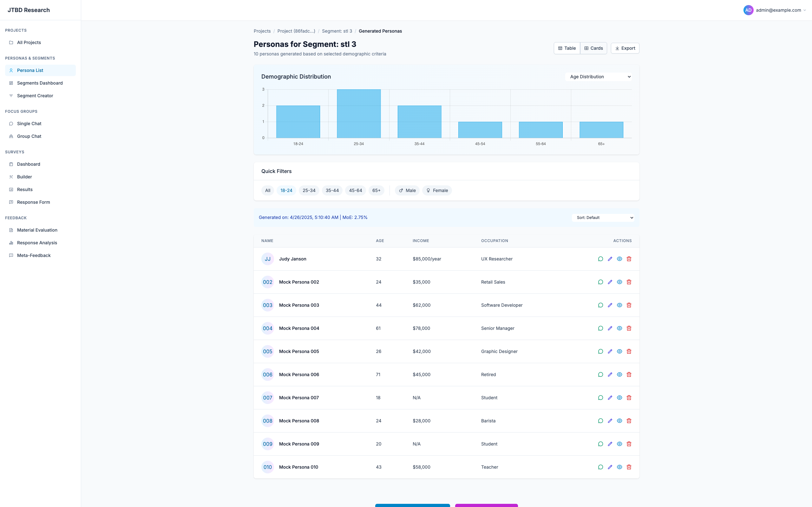Viewport: 812px width, 507px height.
Task: Click the Export button
Action: (625, 48)
